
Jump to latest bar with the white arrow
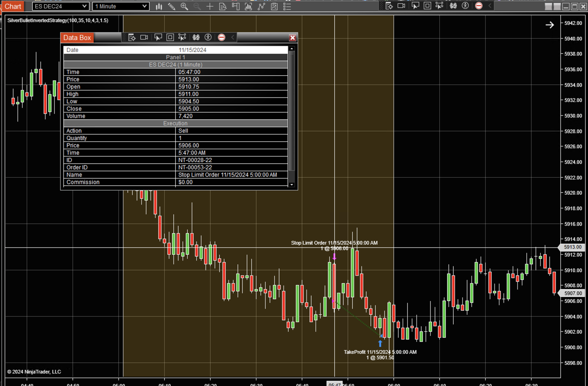tap(550, 25)
